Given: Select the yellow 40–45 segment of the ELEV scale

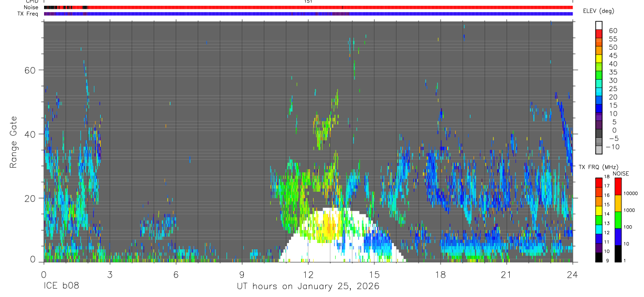Looking at the screenshot, I should [x=599, y=59].
